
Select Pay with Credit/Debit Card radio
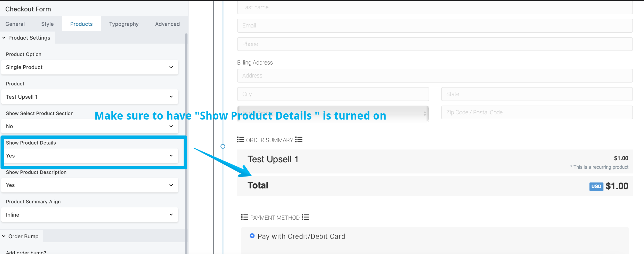(252, 236)
